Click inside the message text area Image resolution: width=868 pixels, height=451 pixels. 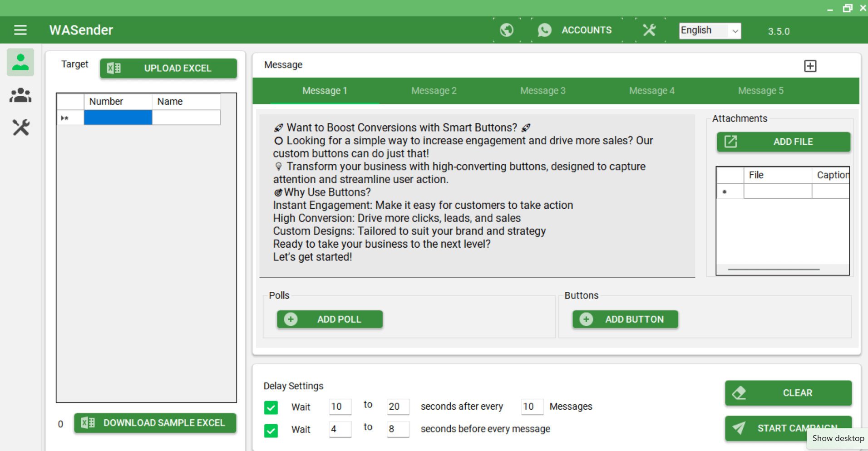tap(477, 195)
